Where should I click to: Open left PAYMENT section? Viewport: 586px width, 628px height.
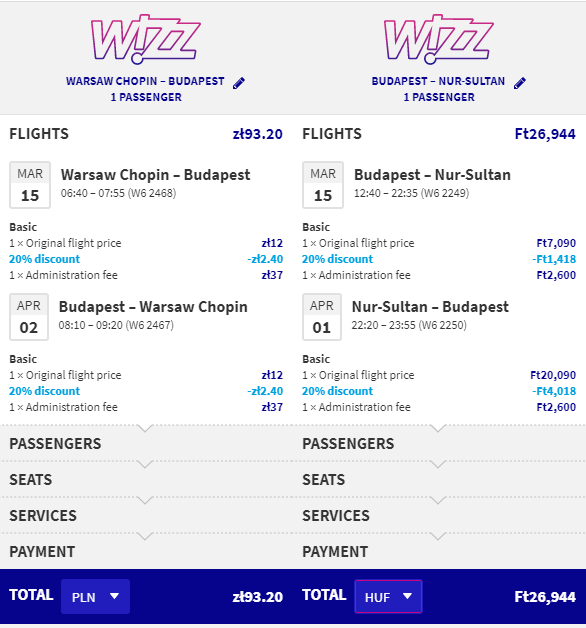tap(146, 552)
